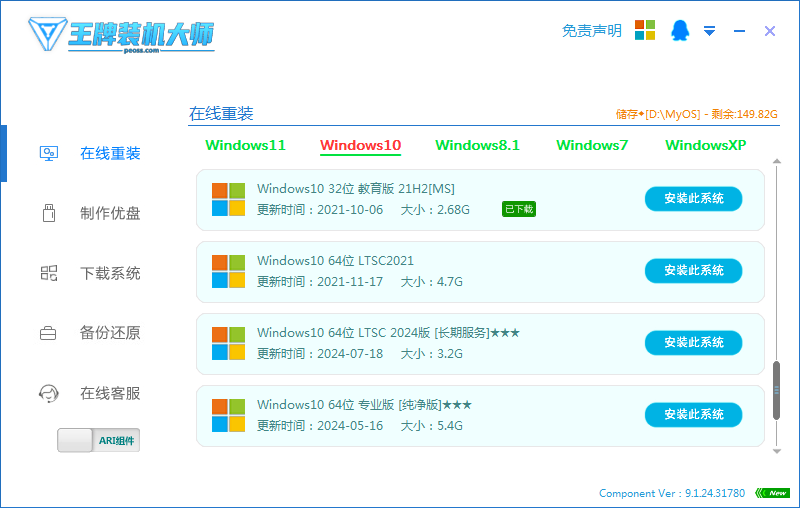Switch to the WindowsXP tab

coord(706,145)
